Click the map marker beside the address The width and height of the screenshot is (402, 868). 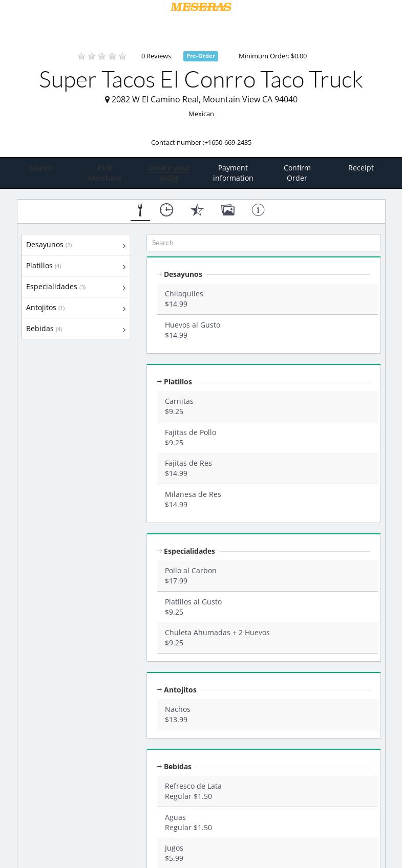coord(107,100)
